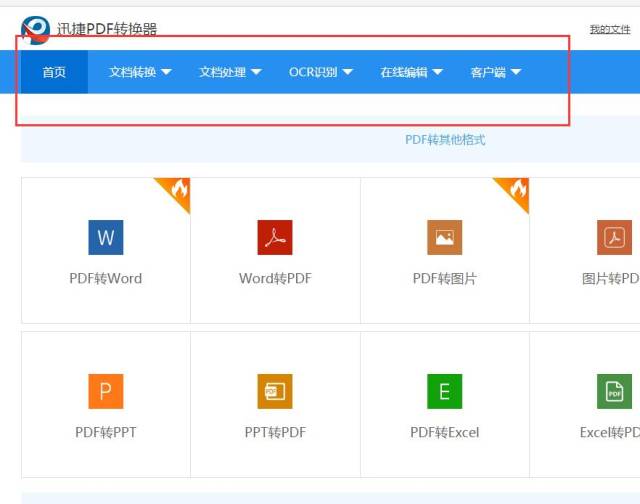Image resolution: width=640 pixels, height=504 pixels.
Task: Click the 迅捷PDF转换器 logo icon
Action: [x=36, y=30]
